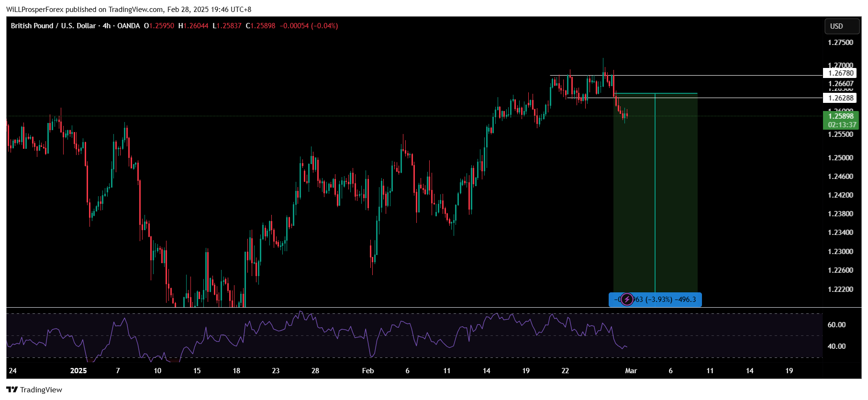Click the 1.26780 price line label
Viewport: 868px width, 400px height.
840,73
